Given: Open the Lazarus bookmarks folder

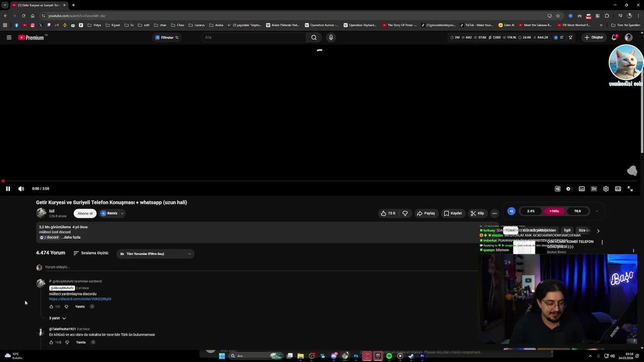Looking at the screenshot, I should click(x=197, y=25).
